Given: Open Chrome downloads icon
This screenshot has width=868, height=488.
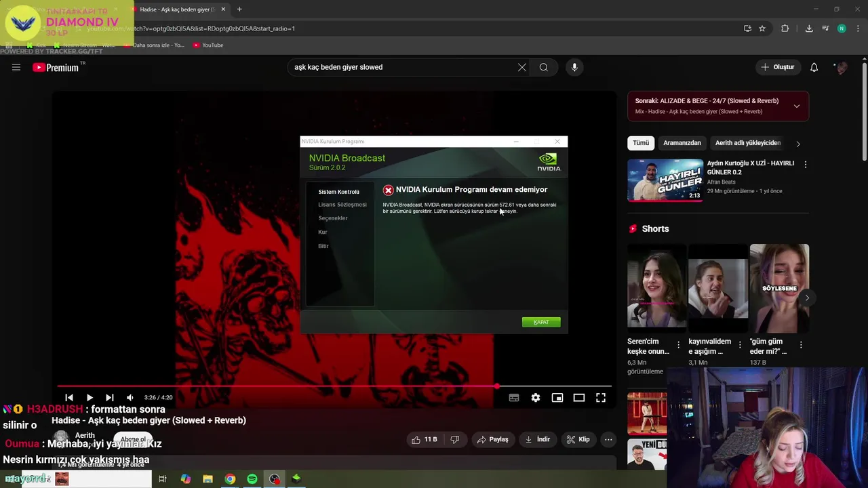Looking at the screenshot, I should tap(809, 28).
